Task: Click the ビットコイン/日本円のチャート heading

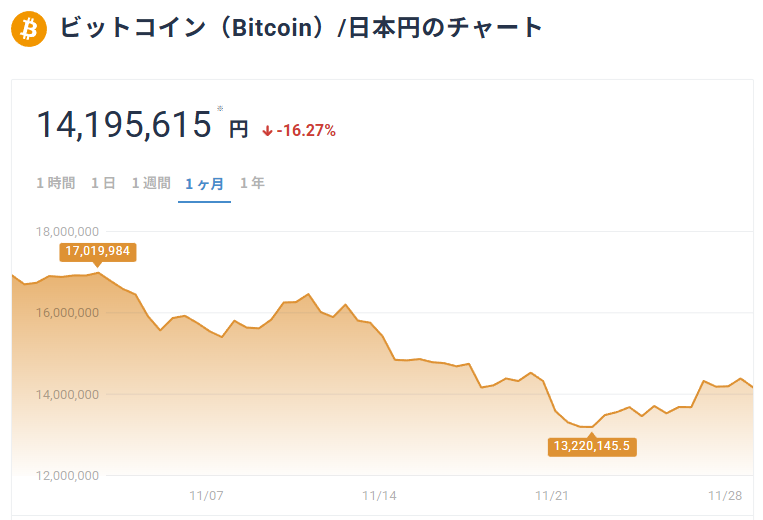Action: [x=301, y=28]
